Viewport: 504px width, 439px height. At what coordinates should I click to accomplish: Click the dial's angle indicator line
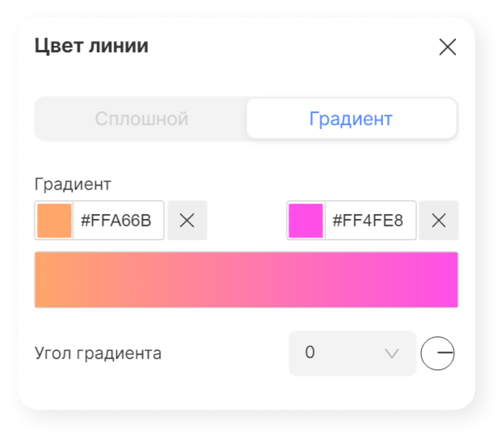[x=445, y=353]
